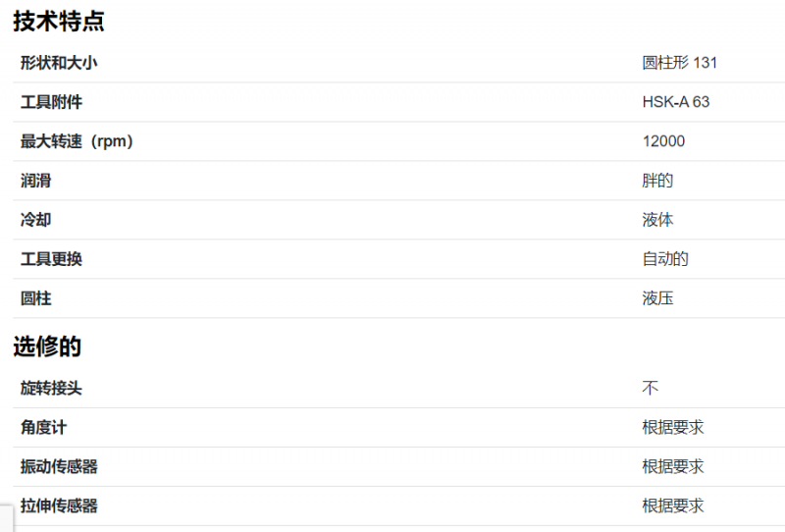Click the 形状和大小 row label

point(59,63)
